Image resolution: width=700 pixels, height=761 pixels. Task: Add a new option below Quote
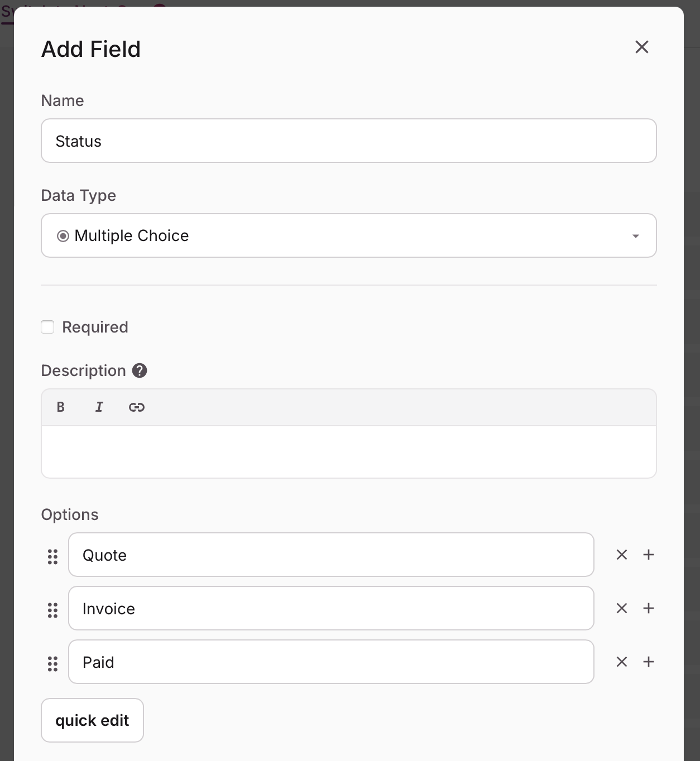tap(649, 555)
